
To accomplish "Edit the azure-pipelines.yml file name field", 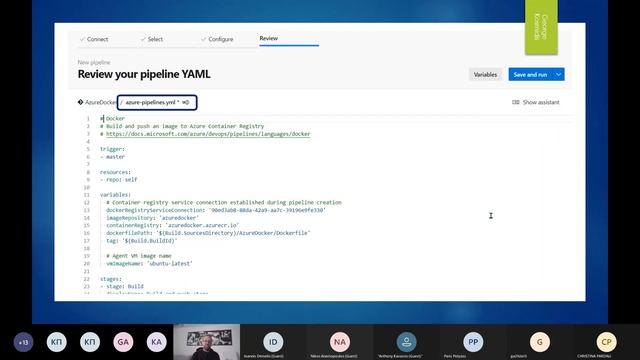I will (157, 102).
